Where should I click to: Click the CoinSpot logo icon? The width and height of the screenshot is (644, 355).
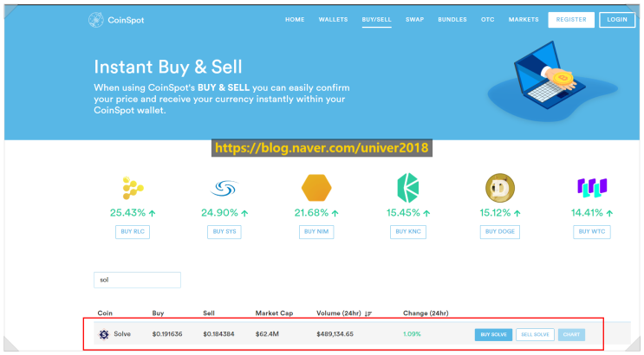(x=96, y=20)
